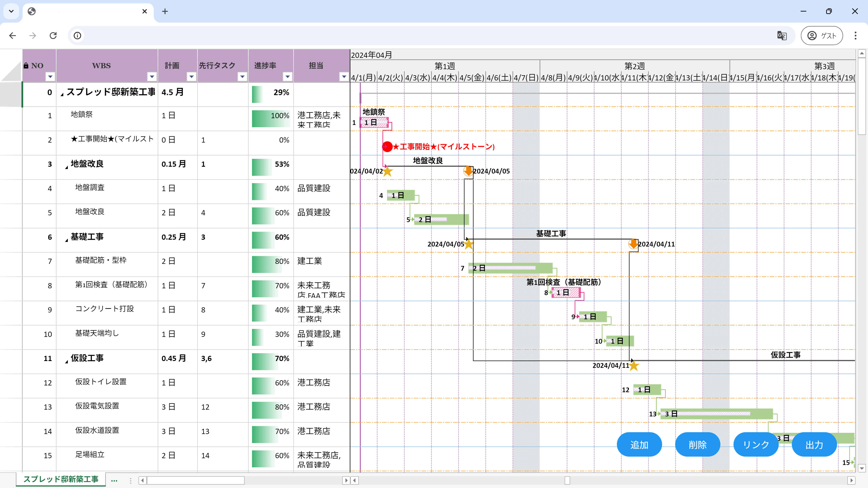Click the 第2週 week header
The image size is (868, 488).
pyautogui.click(x=634, y=66)
